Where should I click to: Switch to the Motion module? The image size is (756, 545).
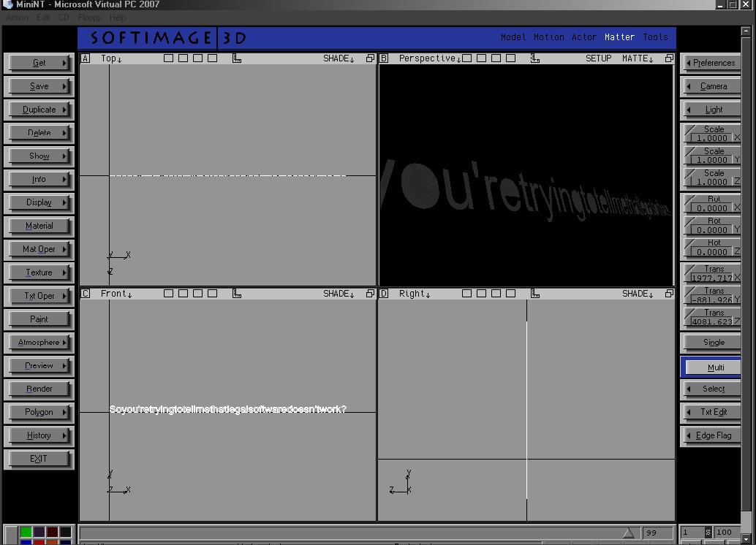548,37
